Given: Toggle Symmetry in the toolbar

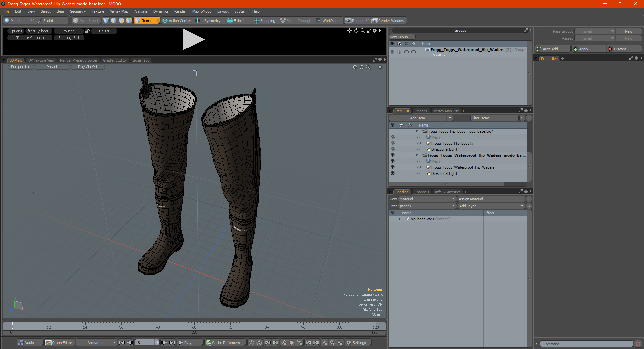Looking at the screenshot, I should (x=209, y=21).
